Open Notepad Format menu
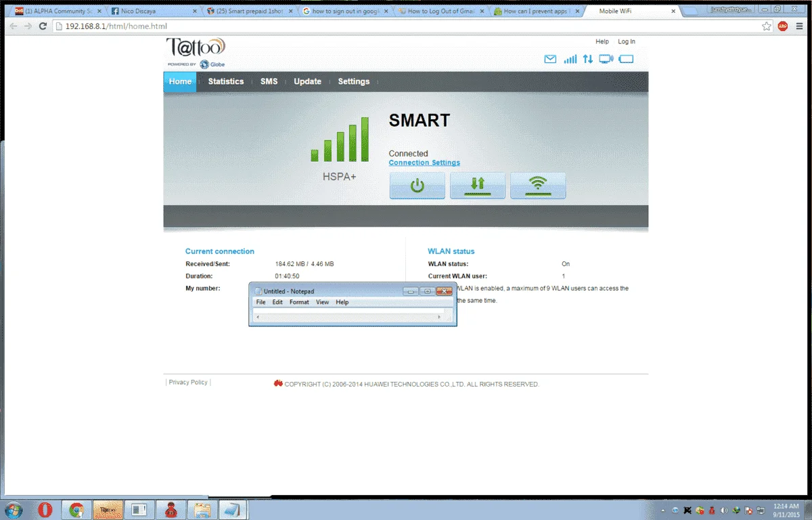812x520 pixels. pyautogui.click(x=299, y=302)
